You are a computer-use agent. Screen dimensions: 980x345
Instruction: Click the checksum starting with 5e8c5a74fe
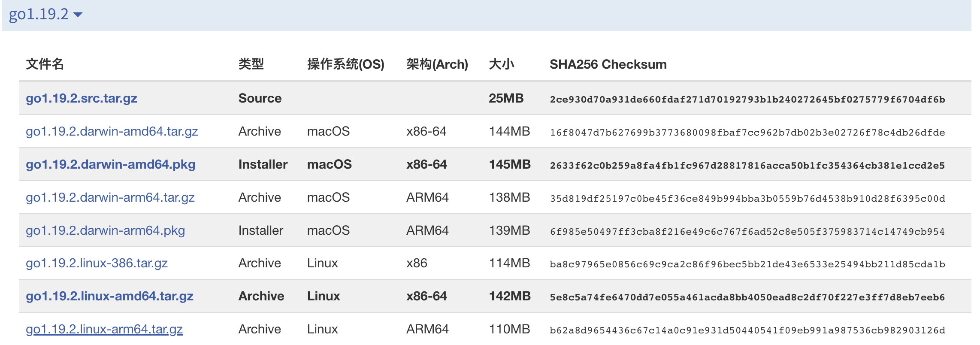(x=747, y=297)
